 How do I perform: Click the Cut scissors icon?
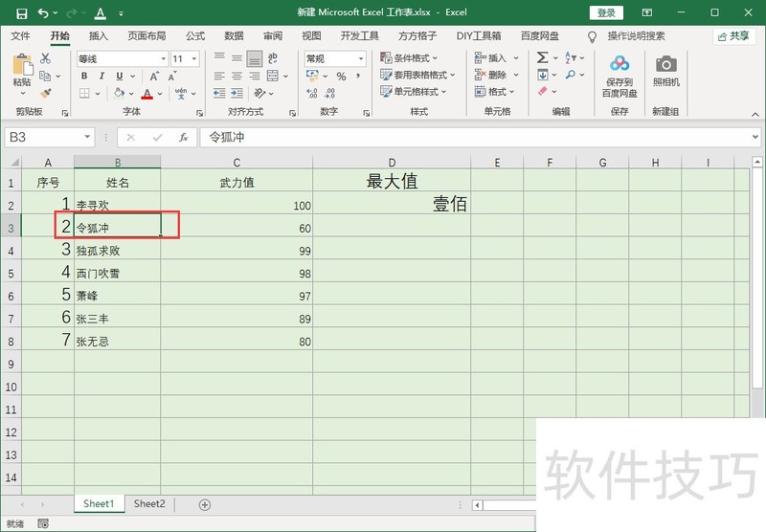(45, 58)
